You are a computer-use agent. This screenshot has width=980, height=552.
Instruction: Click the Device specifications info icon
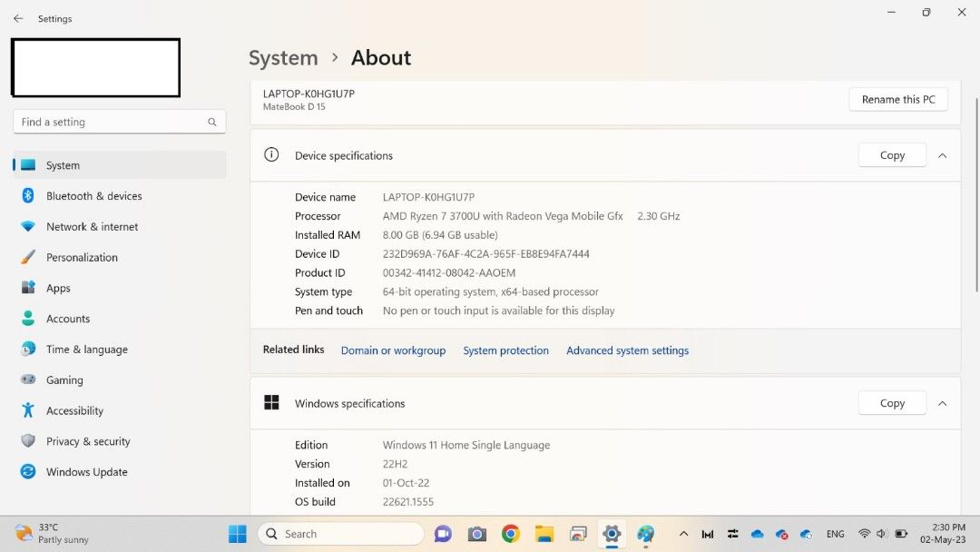[271, 154]
